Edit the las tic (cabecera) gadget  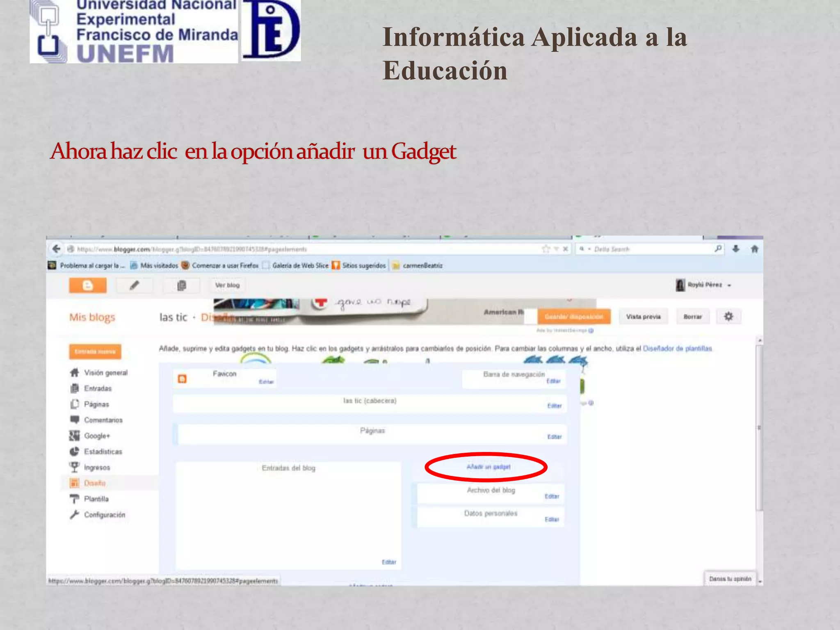click(x=555, y=406)
